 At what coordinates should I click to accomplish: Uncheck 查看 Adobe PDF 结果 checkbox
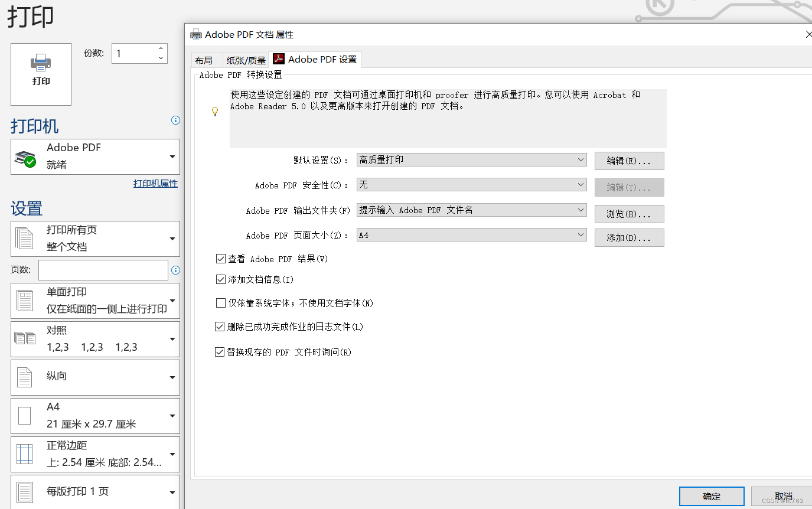click(x=221, y=259)
